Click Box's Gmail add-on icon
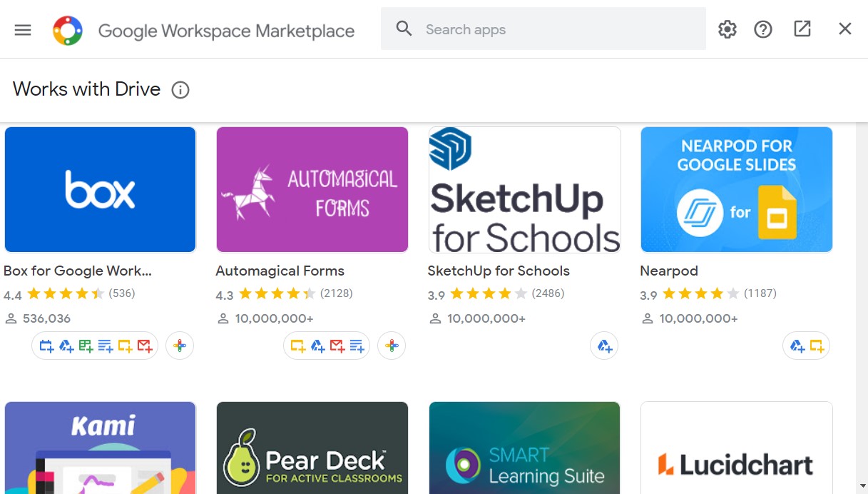The height and width of the screenshot is (494, 868). click(145, 346)
